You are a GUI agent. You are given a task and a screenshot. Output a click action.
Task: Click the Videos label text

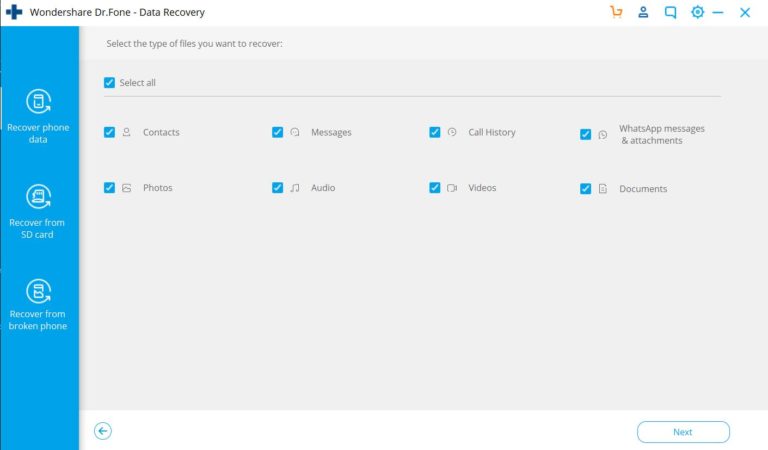click(x=482, y=188)
